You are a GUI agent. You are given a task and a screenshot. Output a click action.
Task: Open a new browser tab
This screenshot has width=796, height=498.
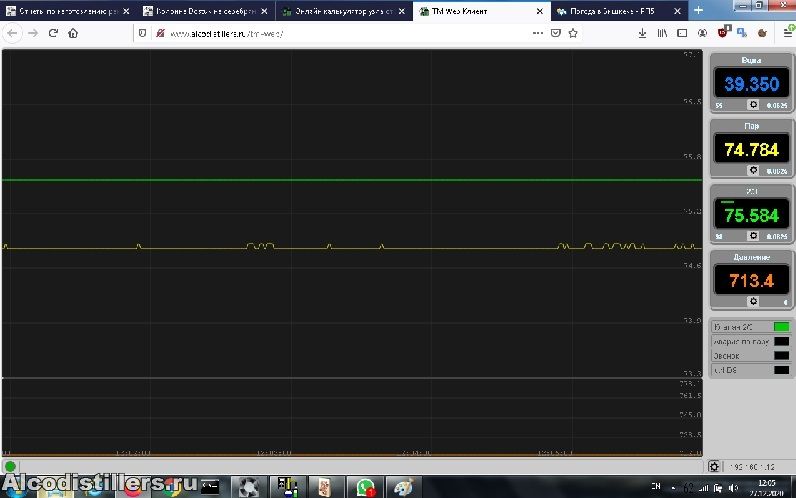click(x=698, y=11)
